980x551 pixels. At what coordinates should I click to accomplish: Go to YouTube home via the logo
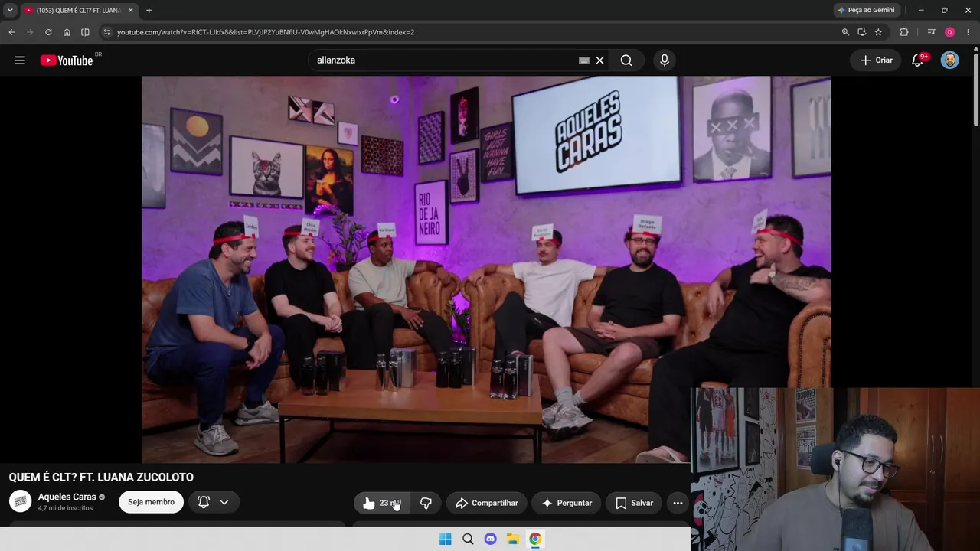[x=67, y=60]
